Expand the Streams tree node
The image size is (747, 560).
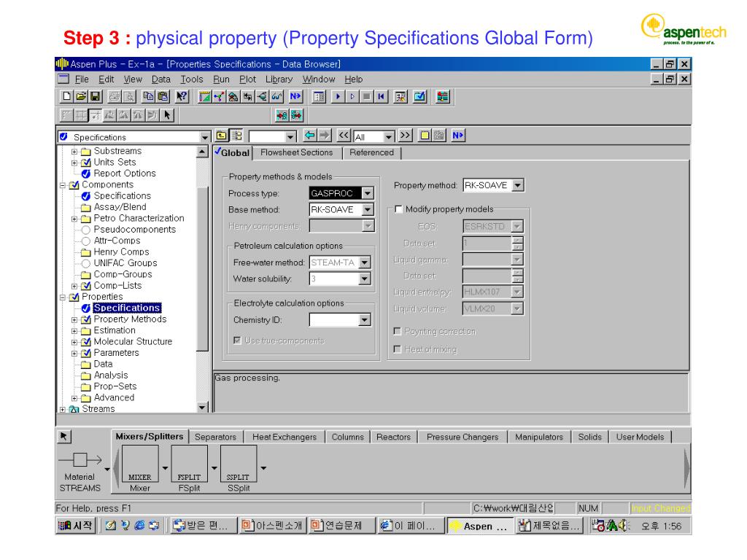pos(63,409)
